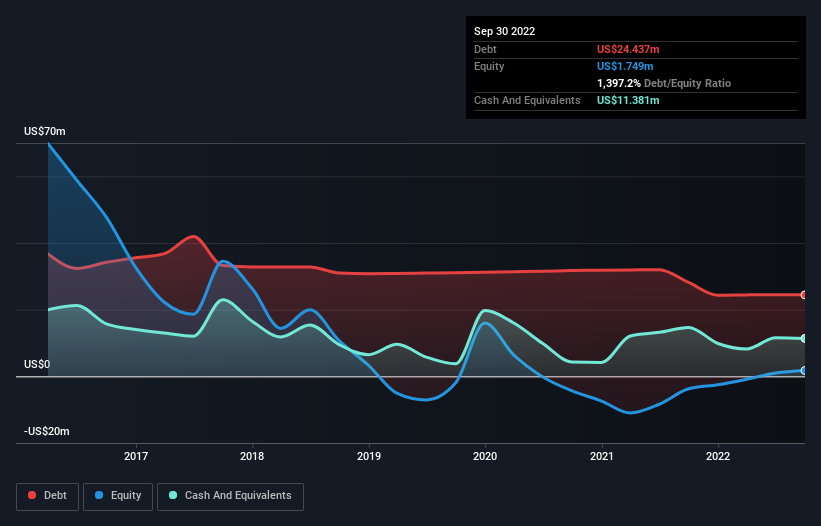The image size is (821, 526).
Task: Select the 2021 x-axis label
Action: [x=602, y=456]
